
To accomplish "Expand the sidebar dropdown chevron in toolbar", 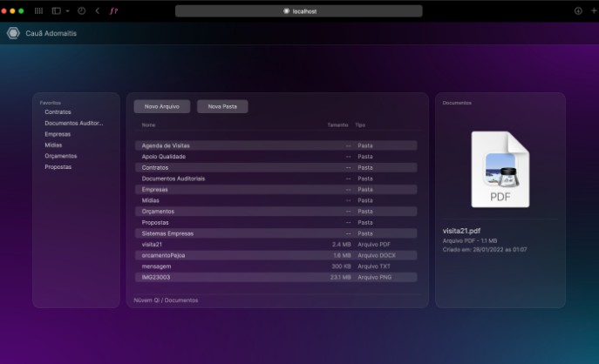I will coord(66,10).
